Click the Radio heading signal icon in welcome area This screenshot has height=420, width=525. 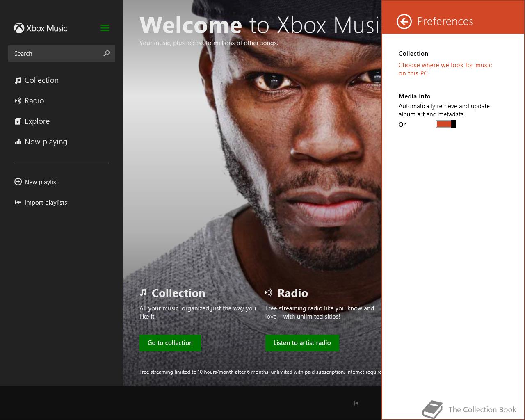point(269,292)
